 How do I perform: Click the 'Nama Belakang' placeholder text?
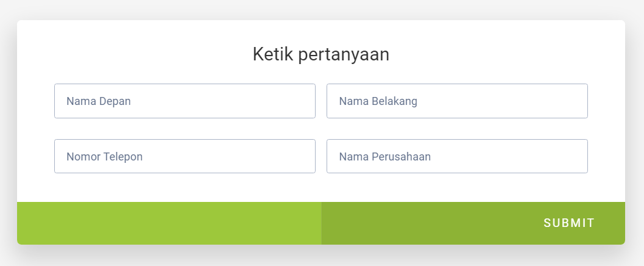pos(378,101)
